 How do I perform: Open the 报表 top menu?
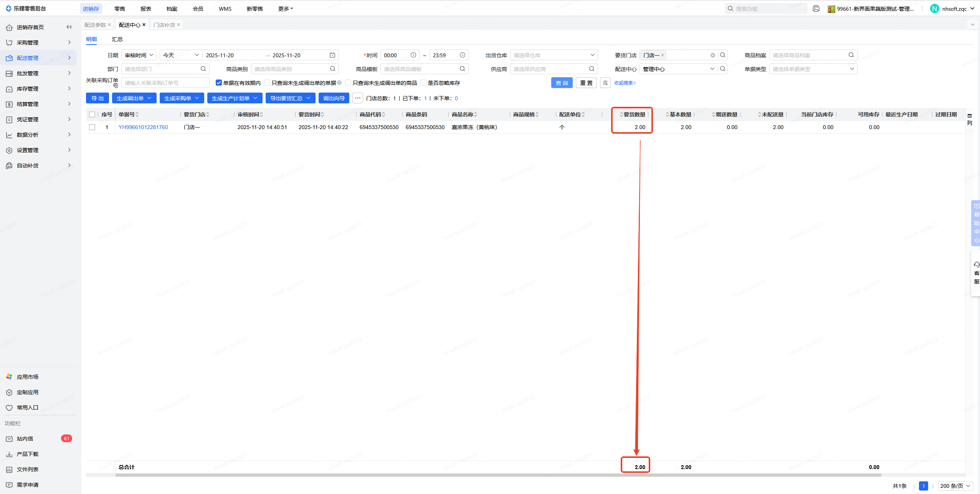tap(145, 9)
